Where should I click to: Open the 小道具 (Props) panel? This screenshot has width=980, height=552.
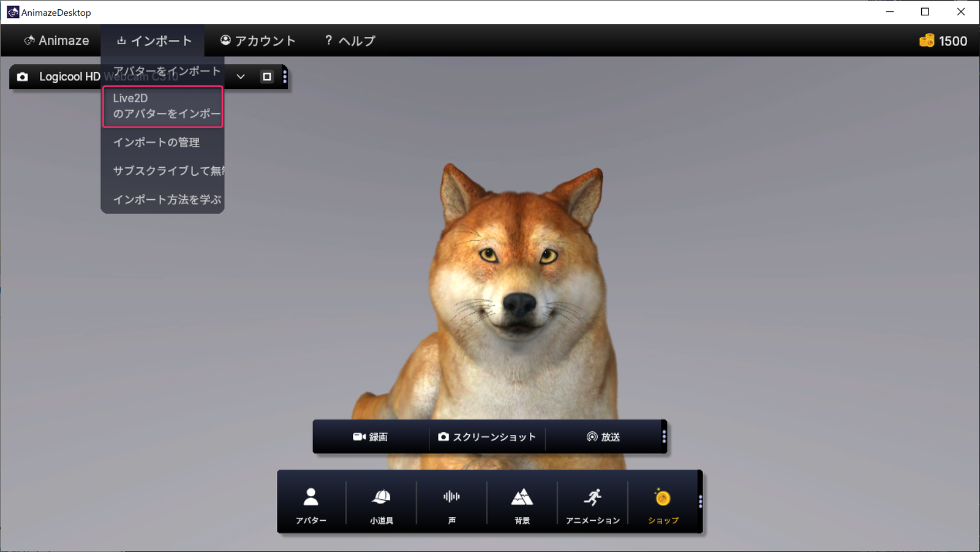pyautogui.click(x=381, y=504)
